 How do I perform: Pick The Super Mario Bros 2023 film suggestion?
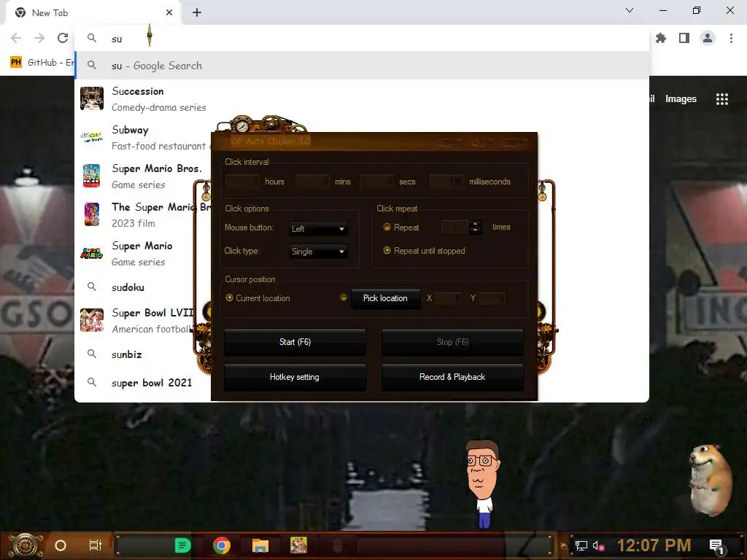143,215
